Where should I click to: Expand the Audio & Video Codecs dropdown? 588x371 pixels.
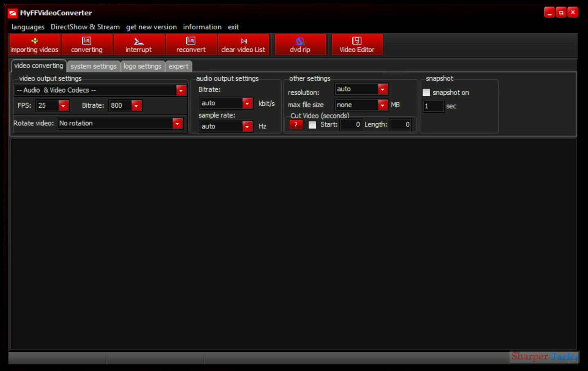point(181,90)
